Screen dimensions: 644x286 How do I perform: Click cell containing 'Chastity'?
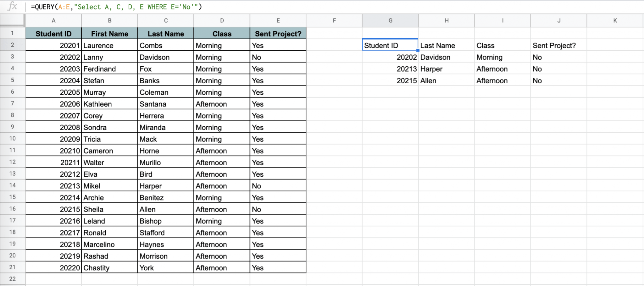pyautogui.click(x=109, y=268)
